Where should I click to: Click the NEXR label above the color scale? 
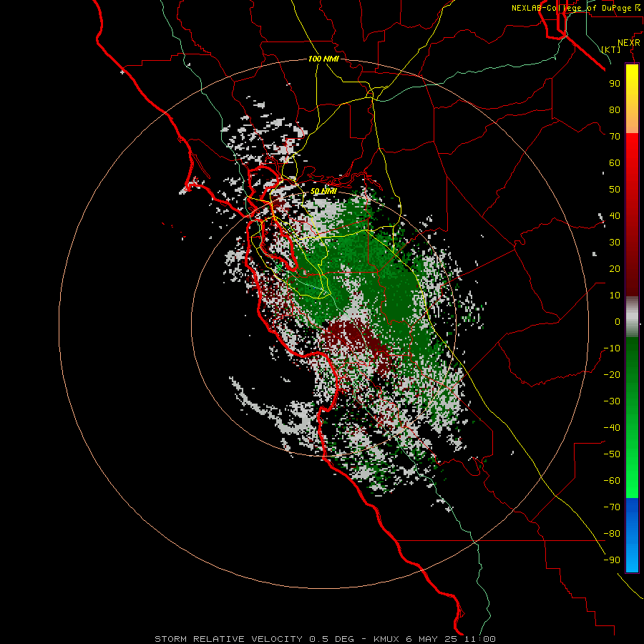click(628, 43)
